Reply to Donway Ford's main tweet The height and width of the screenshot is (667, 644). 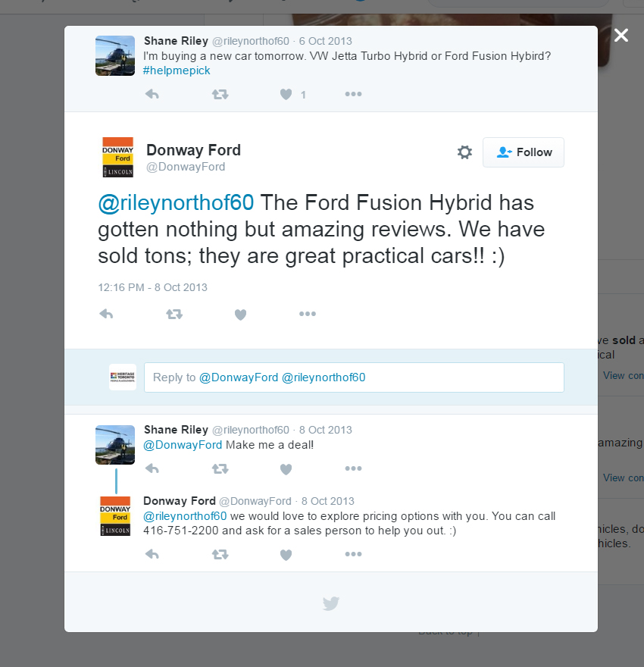click(x=106, y=314)
